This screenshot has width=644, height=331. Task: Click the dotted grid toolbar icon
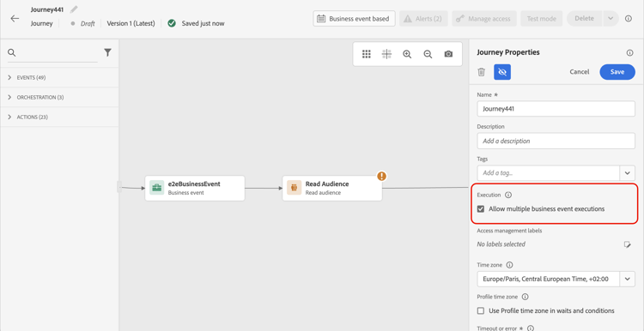point(367,54)
